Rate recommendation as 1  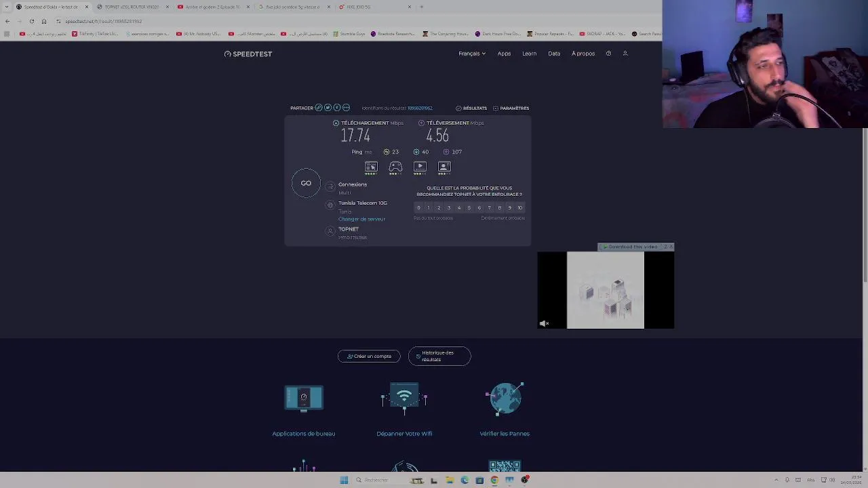tap(429, 208)
